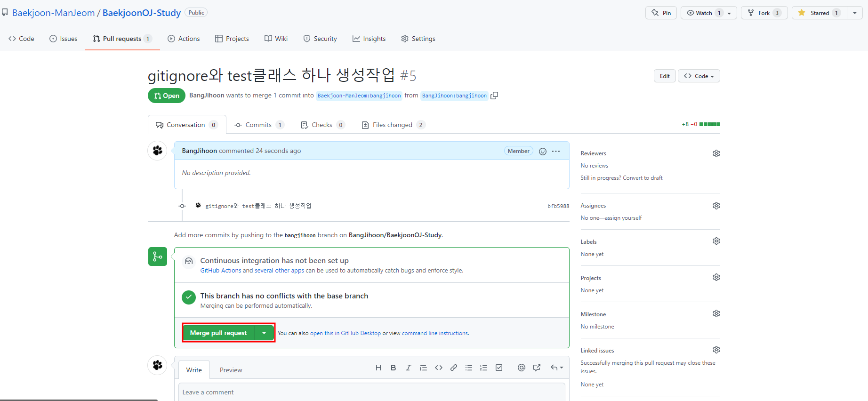Open the Watch notifications dropdown
The height and width of the screenshot is (401, 868).
(x=708, y=13)
